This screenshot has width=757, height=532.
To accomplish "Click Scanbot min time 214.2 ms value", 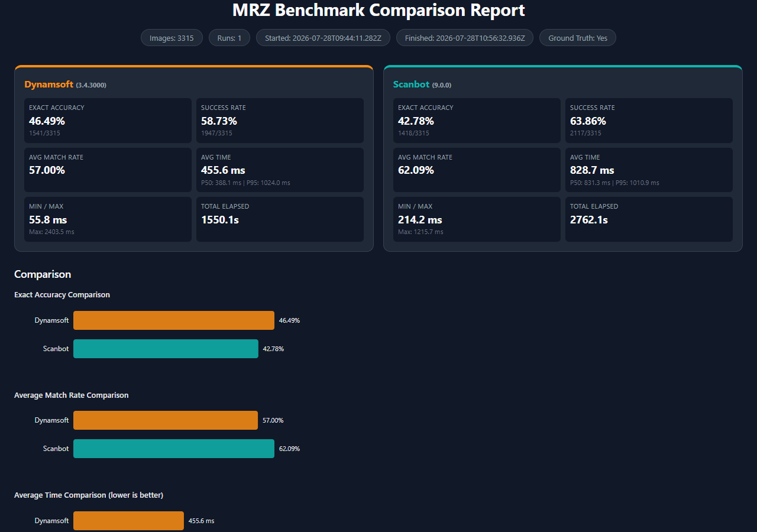I will tap(420, 220).
